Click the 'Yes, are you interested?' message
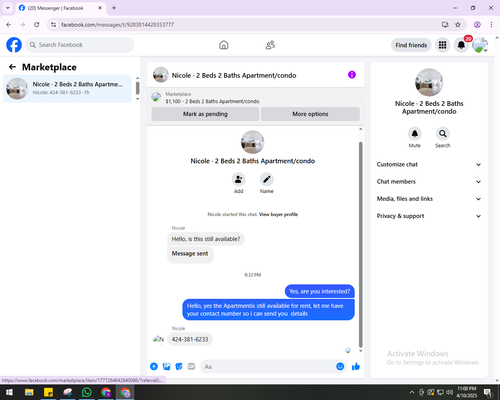 (x=320, y=291)
